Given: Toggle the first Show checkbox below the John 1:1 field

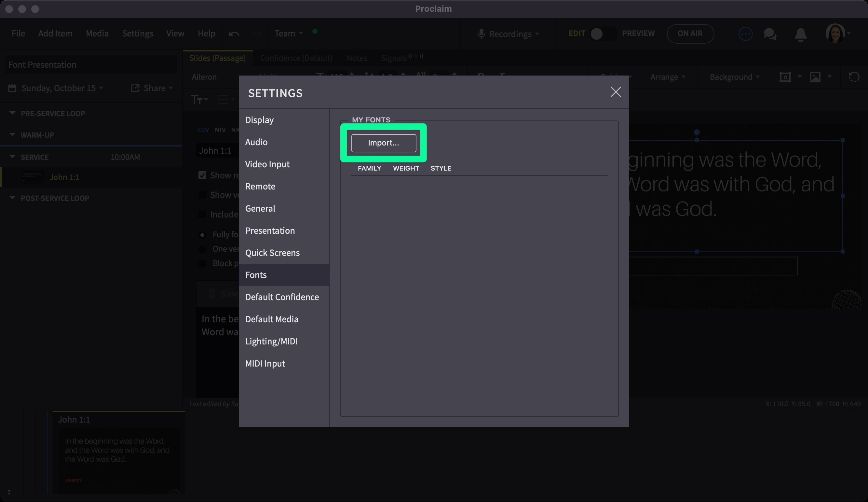Looking at the screenshot, I should pos(202,175).
